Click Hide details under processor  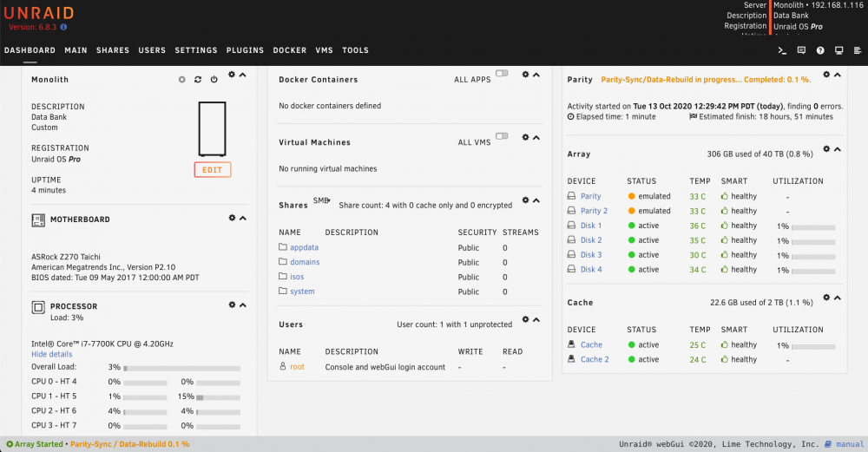click(x=51, y=354)
